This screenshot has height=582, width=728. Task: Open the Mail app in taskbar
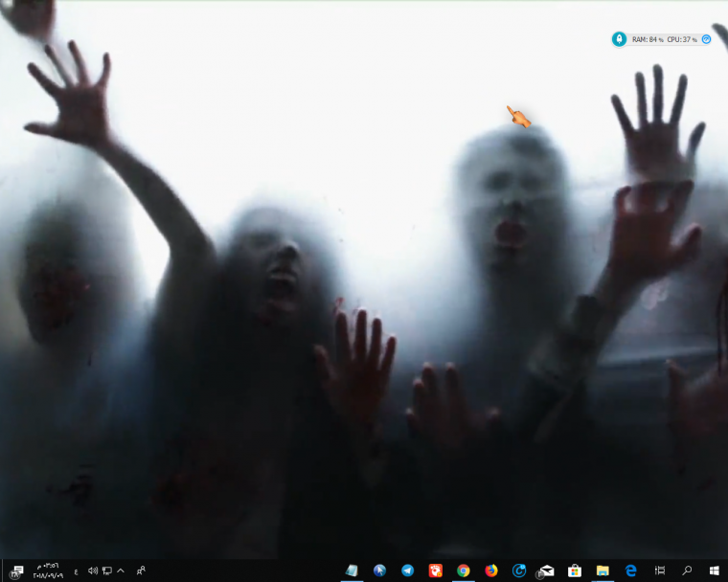(546, 571)
